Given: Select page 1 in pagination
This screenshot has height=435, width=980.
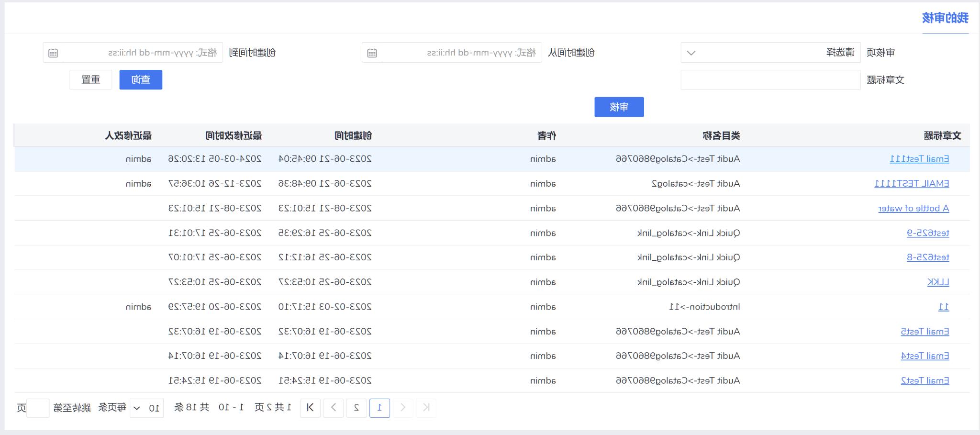Looking at the screenshot, I should point(379,408).
